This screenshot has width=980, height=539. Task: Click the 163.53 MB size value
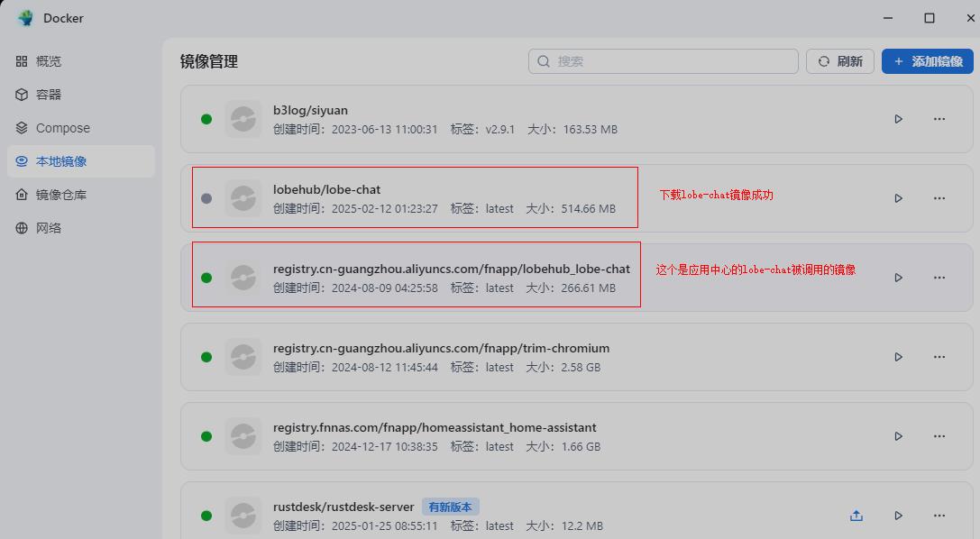coord(590,129)
